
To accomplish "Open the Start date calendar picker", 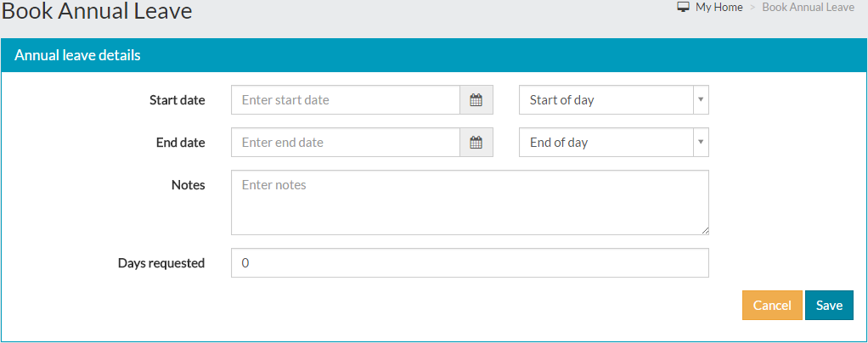I will tap(476, 100).
